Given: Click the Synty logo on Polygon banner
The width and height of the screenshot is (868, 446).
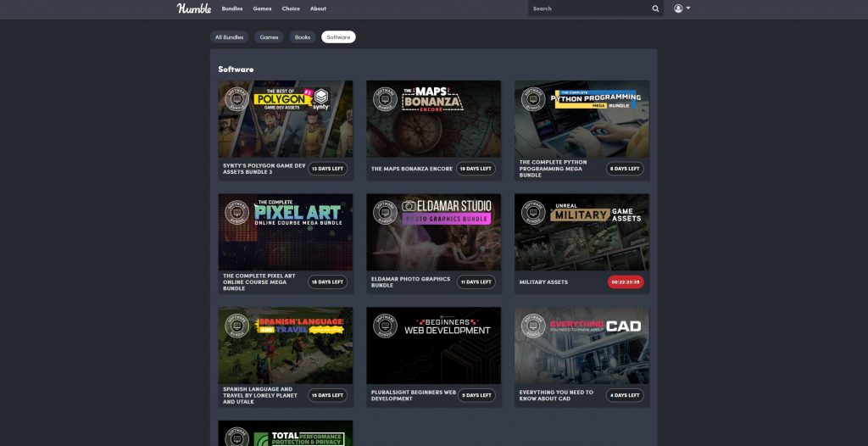Looking at the screenshot, I should click(x=321, y=100).
